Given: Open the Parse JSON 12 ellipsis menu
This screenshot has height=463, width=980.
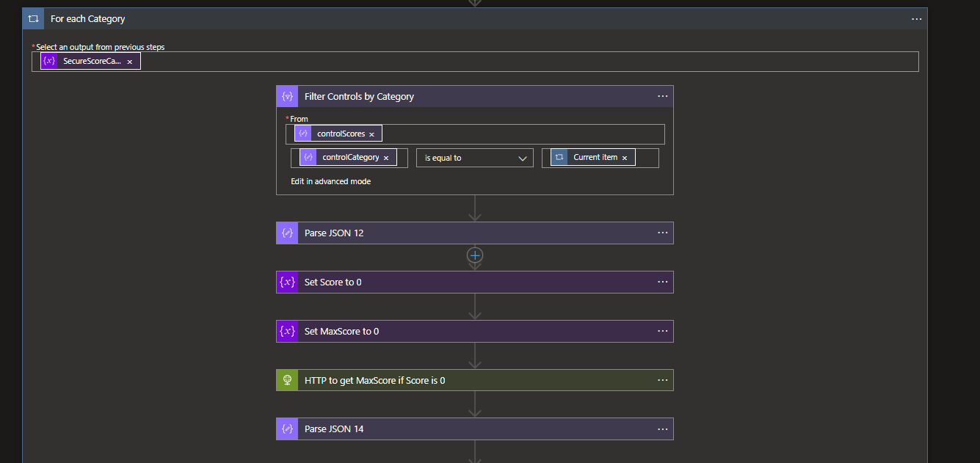Looking at the screenshot, I should coord(663,233).
